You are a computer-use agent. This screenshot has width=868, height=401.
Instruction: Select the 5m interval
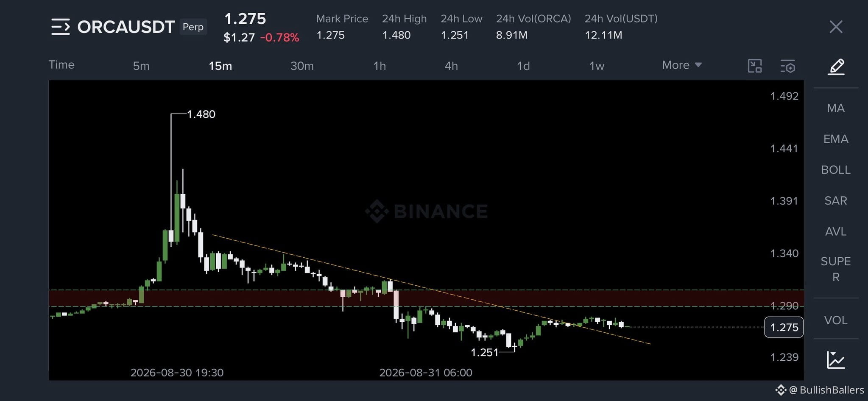point(141,66)
